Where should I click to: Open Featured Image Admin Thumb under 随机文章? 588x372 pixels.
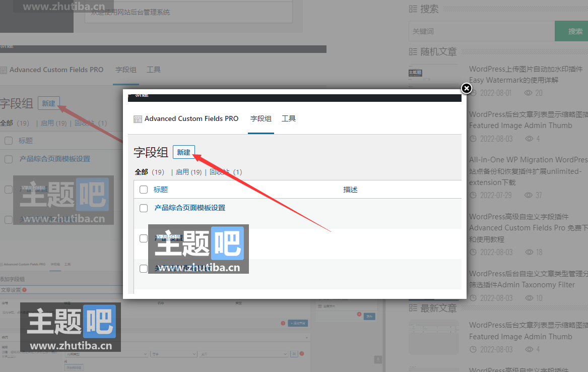(528, 119)
